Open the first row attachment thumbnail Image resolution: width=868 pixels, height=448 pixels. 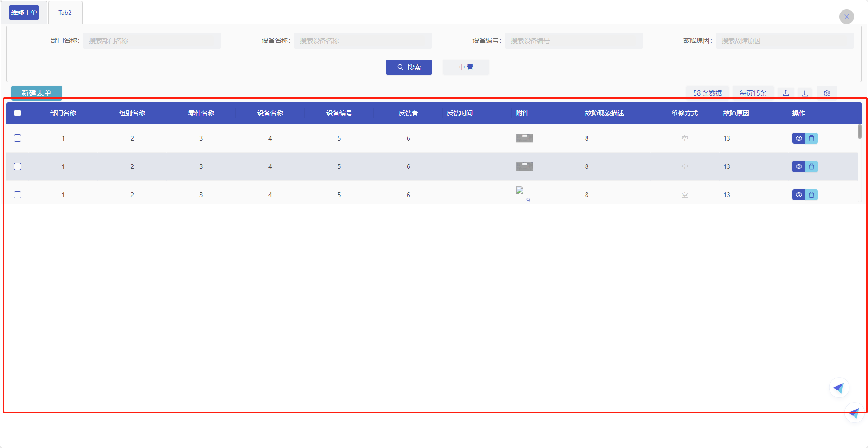(524, 138)
